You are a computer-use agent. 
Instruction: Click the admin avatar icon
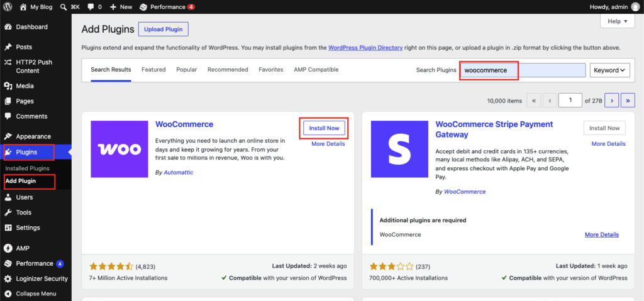pyautogui.click(x=635, y=6)
